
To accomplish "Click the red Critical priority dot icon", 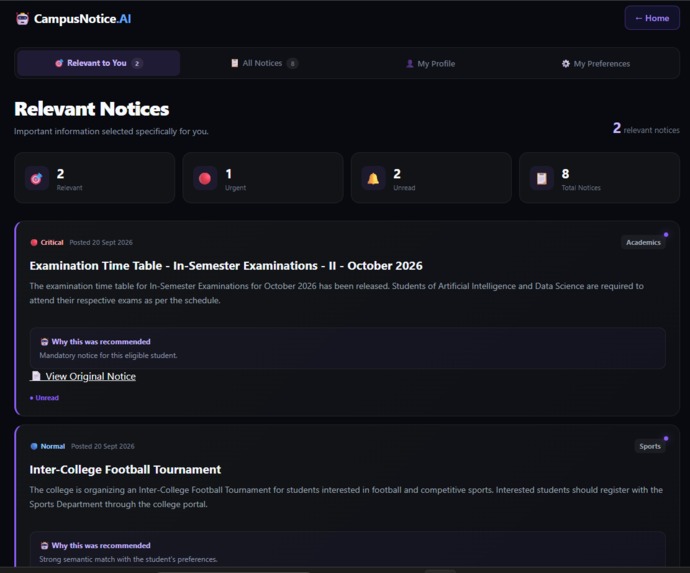I will pyautogui.click(x=34, y=242).
